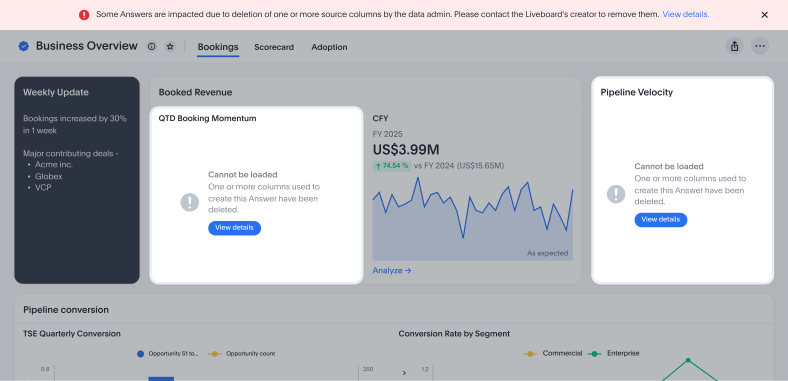Click the FY 2025 label
Viewport: 788px width, 381px height.
click(x=387, y=134)
